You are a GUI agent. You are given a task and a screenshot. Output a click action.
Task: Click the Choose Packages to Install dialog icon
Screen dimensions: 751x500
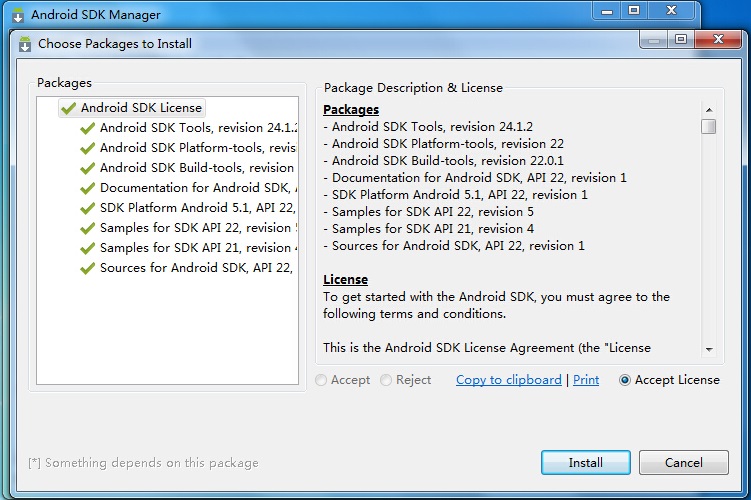[25, 44]
